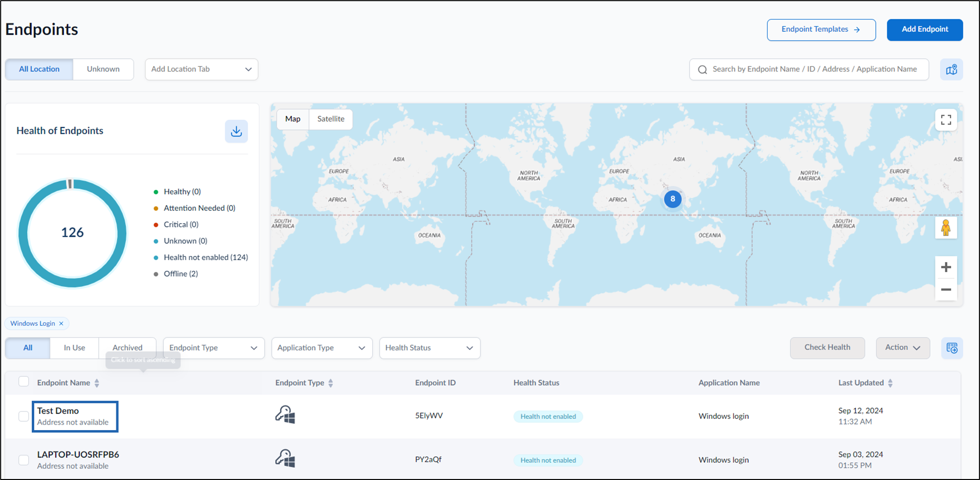Zoom in on the map
The image size is (980, 480).
click(946, 267)
